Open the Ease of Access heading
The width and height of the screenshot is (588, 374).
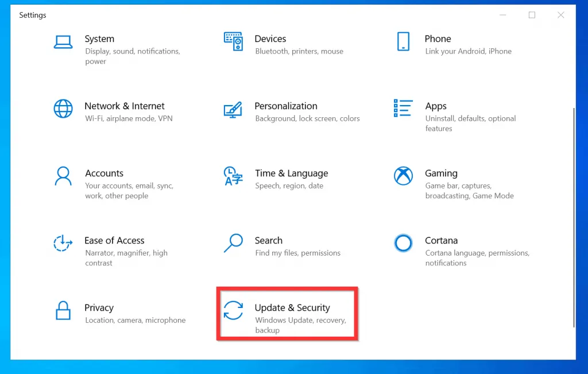click(114, 240)
